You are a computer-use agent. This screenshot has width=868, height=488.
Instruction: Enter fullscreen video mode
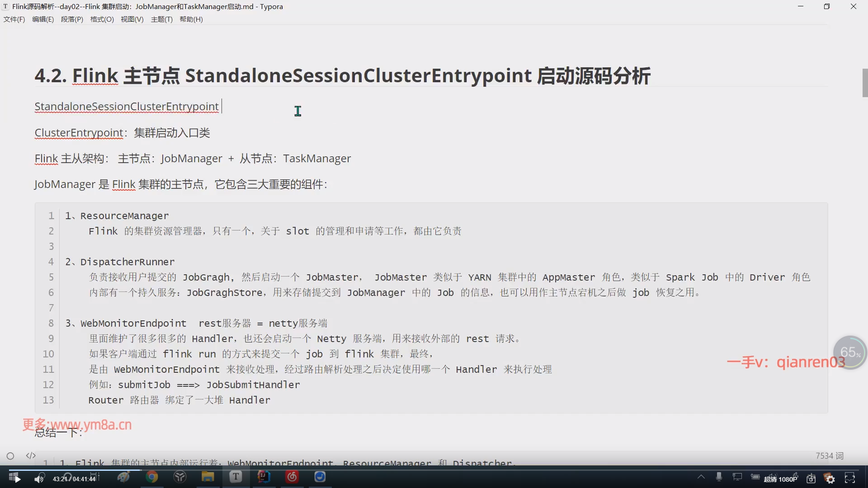[x=850, y=479]
